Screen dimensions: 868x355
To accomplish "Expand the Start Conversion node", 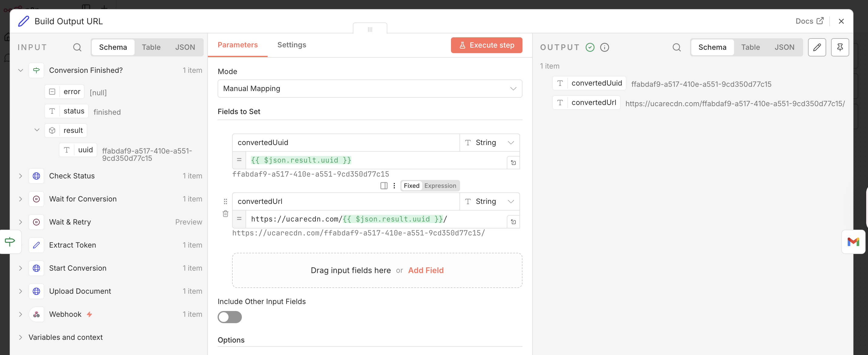I will point(21,268).
